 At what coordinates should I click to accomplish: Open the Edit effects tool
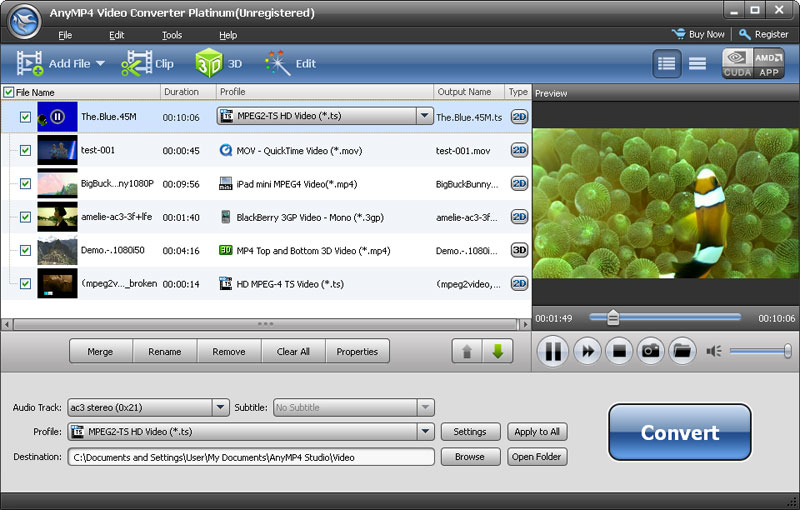[x=290, y=64]
